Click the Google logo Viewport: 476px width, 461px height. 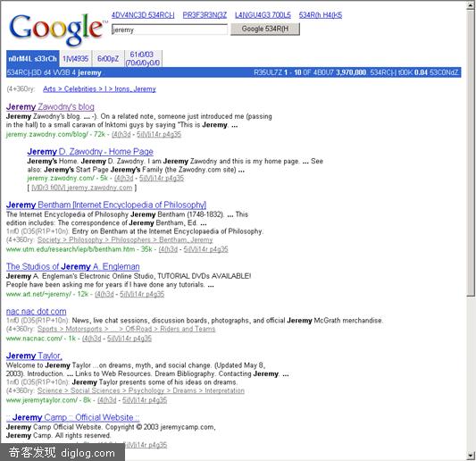coord(57,29)
